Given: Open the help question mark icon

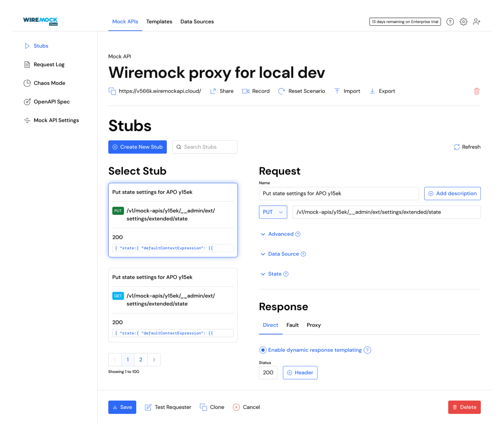Looking at the screenshot, I should point(450,22).
